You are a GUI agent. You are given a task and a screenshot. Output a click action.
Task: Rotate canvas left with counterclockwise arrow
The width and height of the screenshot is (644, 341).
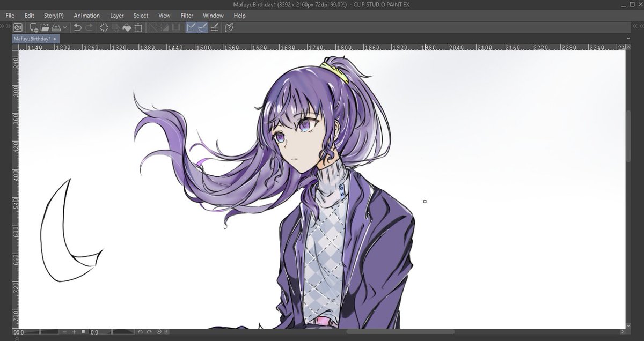[x=140, y=332]
